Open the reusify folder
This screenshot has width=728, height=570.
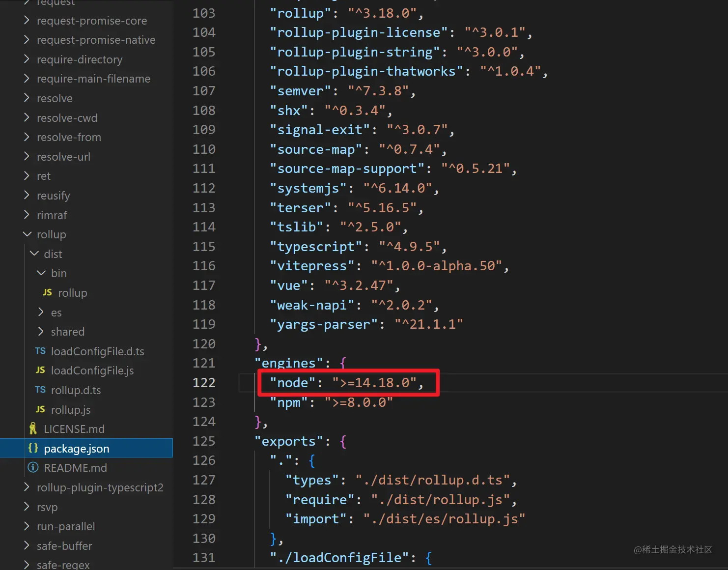point(54,196)
